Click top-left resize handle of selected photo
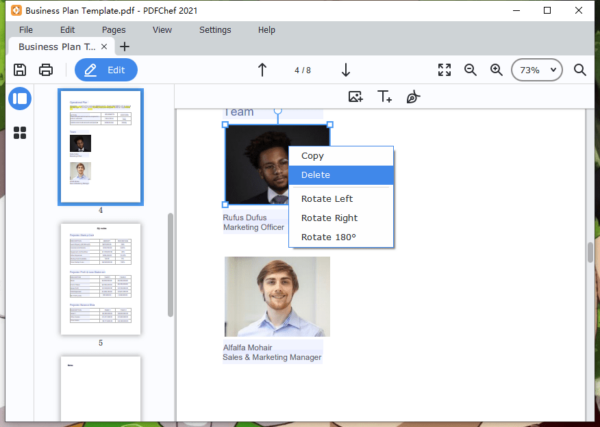Screen dimensions: 600x427 pyautogui.click(x=225, y=125)
